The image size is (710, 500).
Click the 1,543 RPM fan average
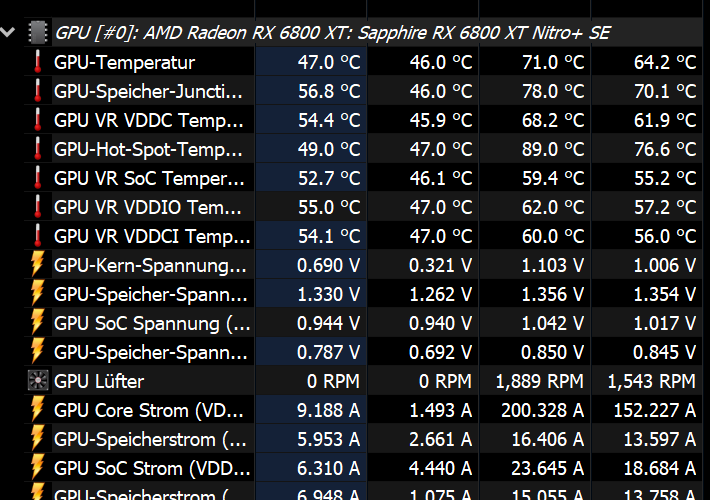(652, 381)
